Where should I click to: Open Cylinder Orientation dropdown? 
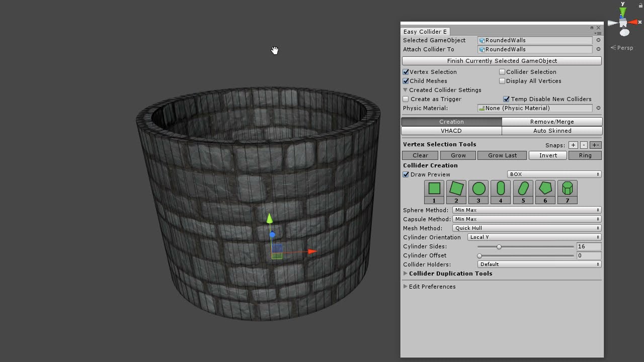[534, 237]
